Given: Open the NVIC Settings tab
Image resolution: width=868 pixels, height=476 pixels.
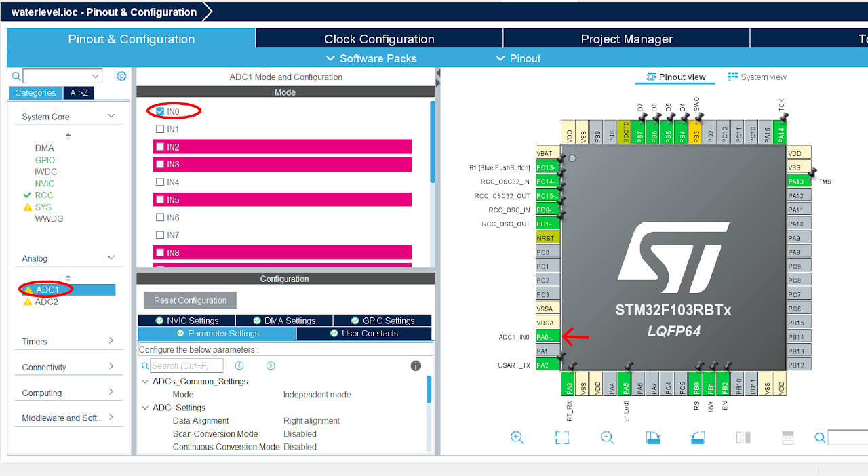Looking at the screenshot, I should pyautogui.click(x=186, y=321).
